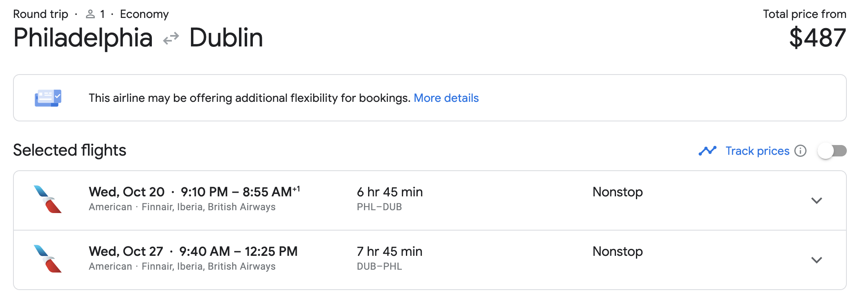The width and height of the screenshot is (868, 299).
Task: Click the booking flexibility ticket icon
Action: [x=48, y=98]
